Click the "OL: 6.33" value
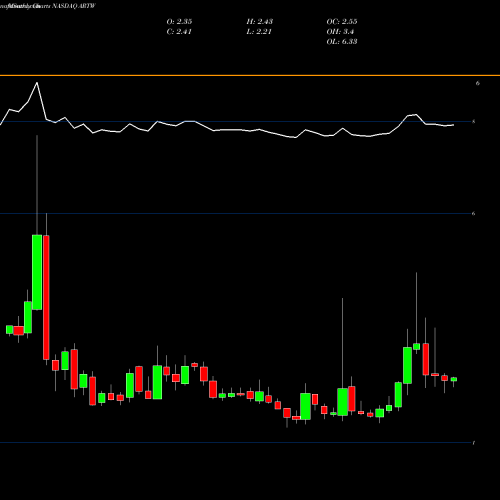This screenshot has width=500, height=500. [x=342, y=42]
